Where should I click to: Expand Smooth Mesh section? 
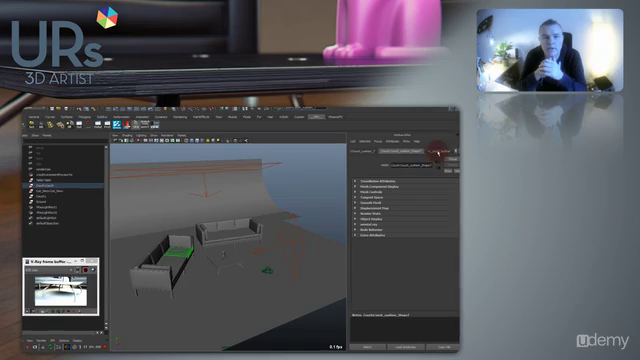pyautogui.click(x=355, y=202)
